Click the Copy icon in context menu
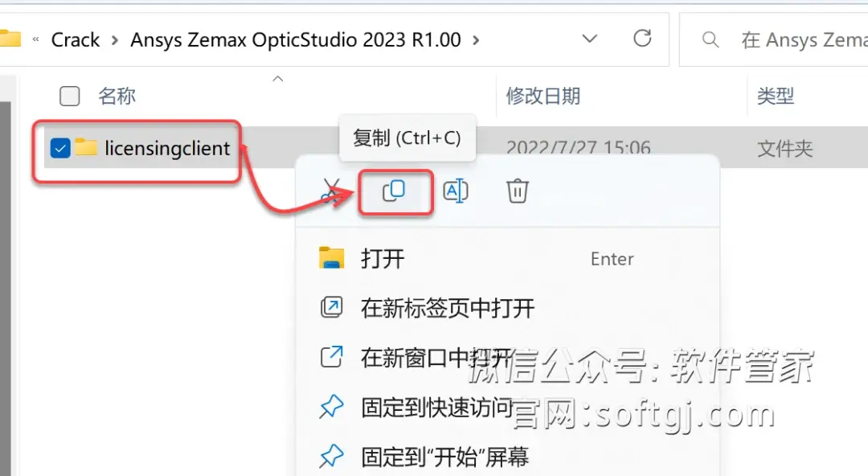Image resolution: width=868 pixels, height=476 pixels. 394,191
